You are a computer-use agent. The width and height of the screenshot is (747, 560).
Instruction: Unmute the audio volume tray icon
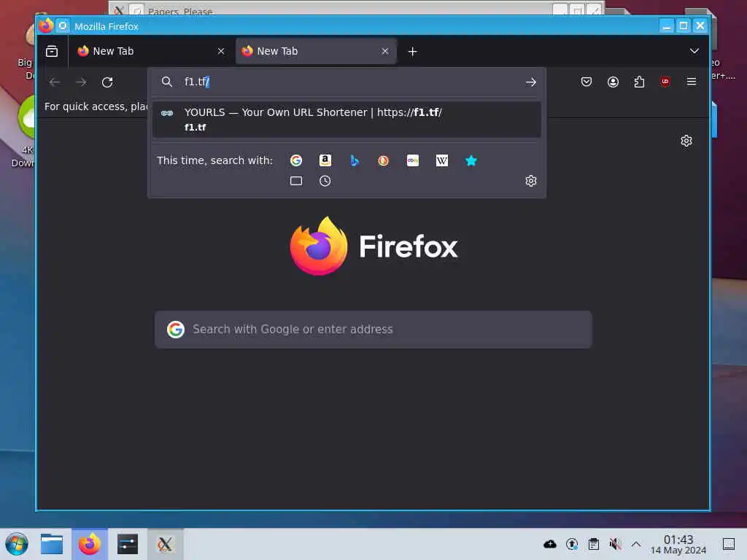click(615, 544)
